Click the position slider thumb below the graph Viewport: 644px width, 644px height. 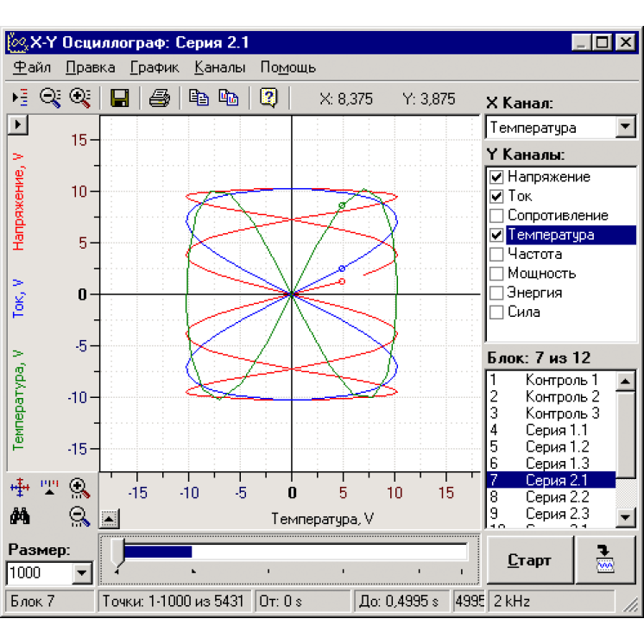click(x=117, y=552)
